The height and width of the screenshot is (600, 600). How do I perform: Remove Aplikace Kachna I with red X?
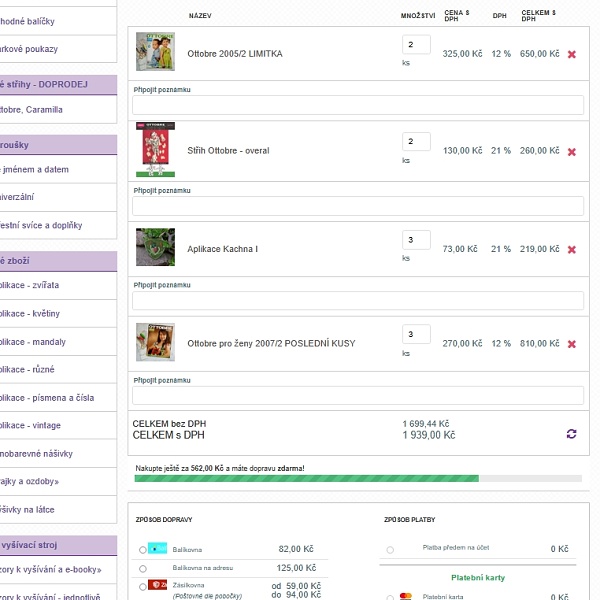pos(572,250)
